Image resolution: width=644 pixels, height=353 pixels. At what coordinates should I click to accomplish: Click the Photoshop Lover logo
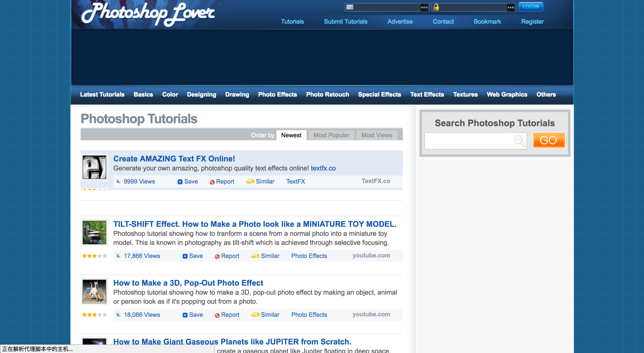[148, 14]
